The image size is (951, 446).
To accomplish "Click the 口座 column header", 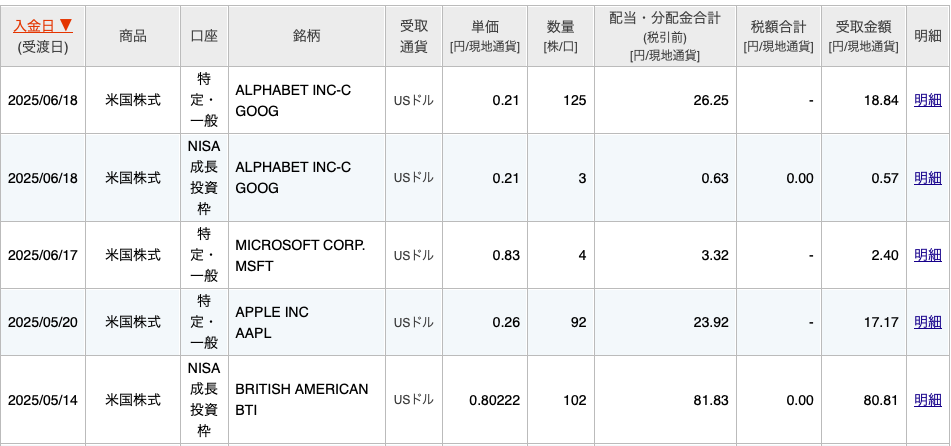I will (204, 36).
